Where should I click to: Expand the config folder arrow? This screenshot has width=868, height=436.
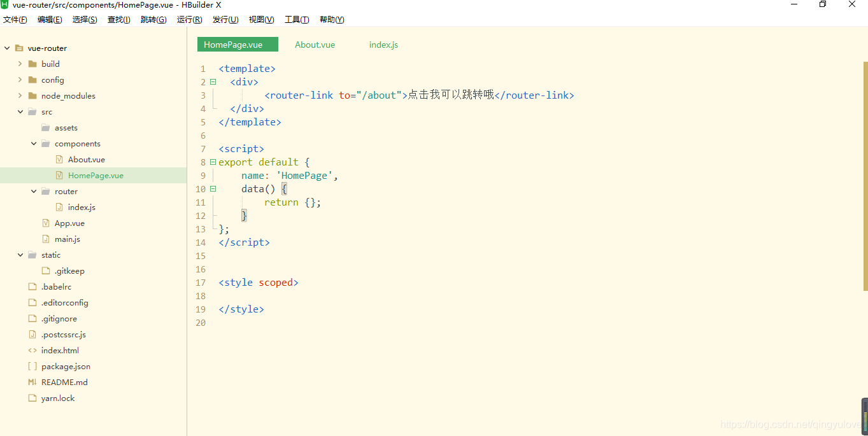tap(20, 80)
